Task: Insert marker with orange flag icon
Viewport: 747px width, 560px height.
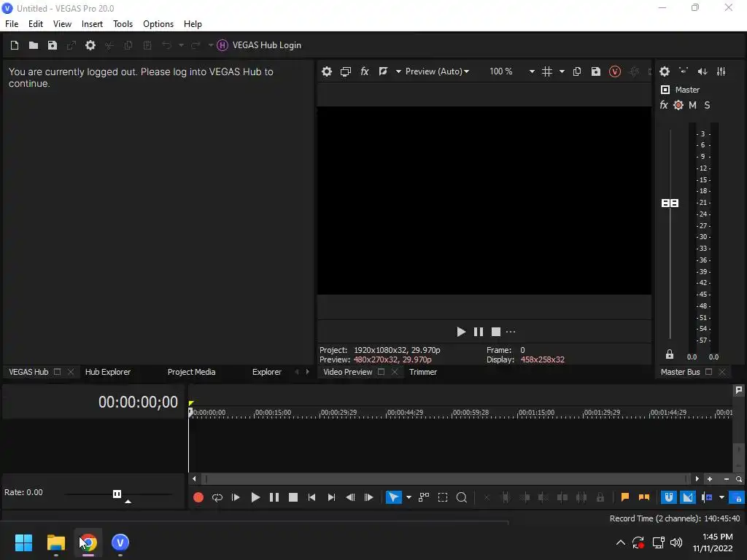Action: (625, 497)
